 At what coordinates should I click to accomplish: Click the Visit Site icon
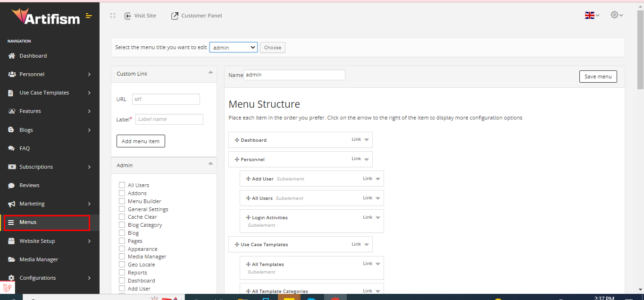click(x=128, y=16)
